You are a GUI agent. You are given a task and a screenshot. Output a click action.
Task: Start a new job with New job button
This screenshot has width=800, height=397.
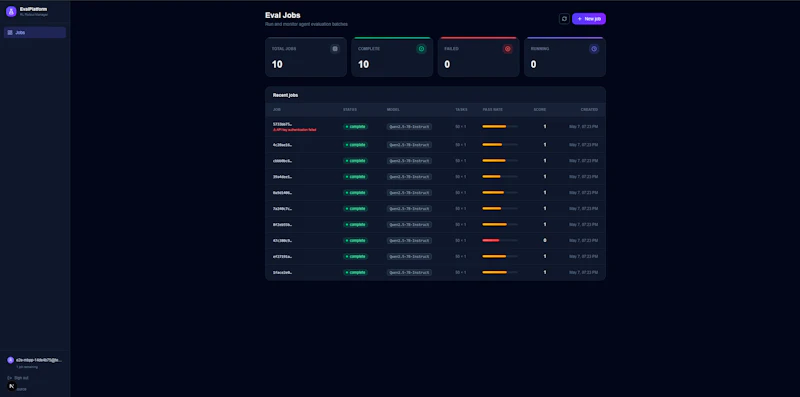(x=589, y=19)
